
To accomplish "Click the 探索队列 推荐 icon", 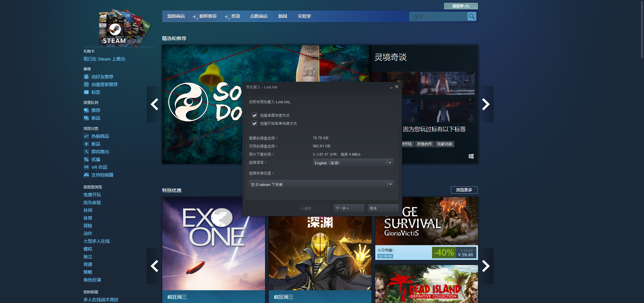I will pyautogui.click(x=86, y=110).
